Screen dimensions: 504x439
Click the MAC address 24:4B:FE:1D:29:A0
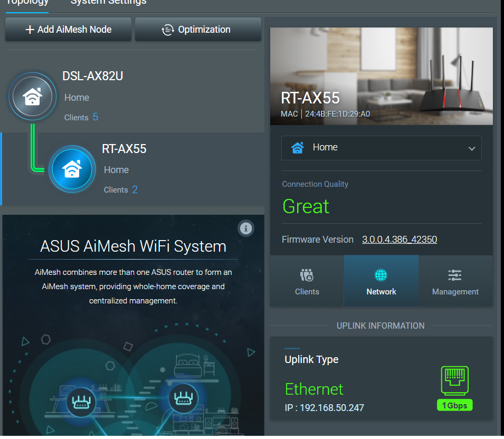[337, 114]
